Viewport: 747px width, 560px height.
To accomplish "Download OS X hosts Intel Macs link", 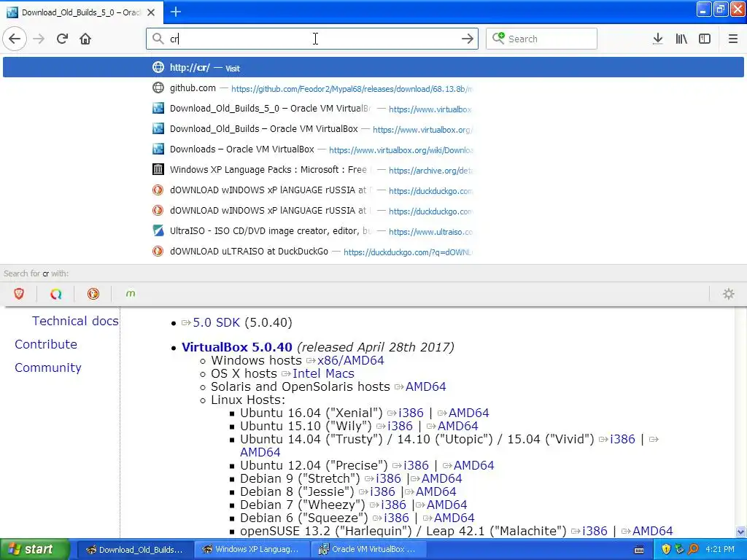I will tap(323, 374).
